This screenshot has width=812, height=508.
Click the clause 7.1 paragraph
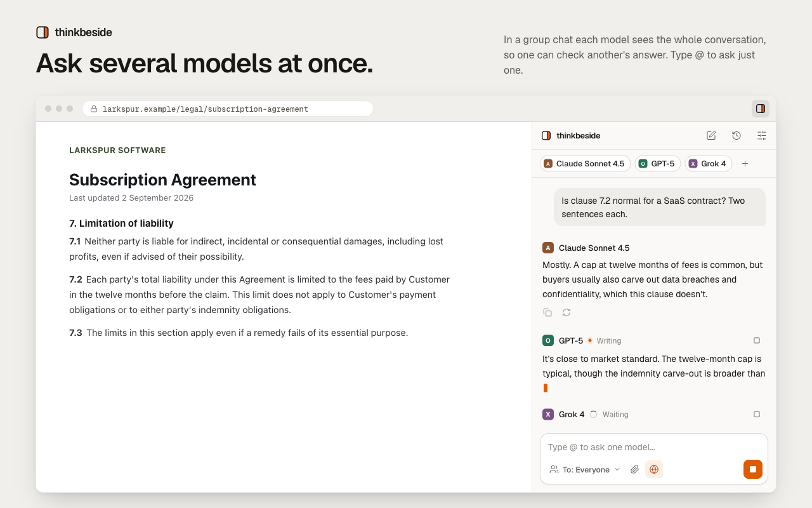click(256, 249)
